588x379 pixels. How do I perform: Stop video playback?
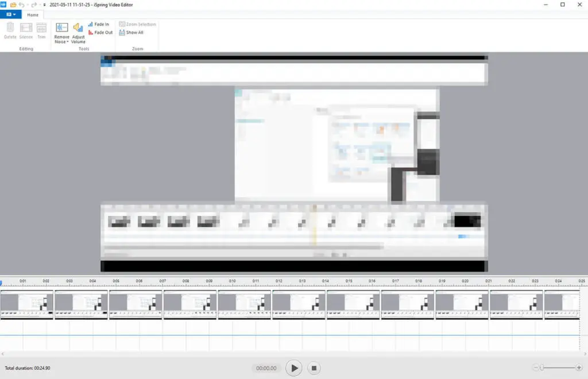point(314,368)
